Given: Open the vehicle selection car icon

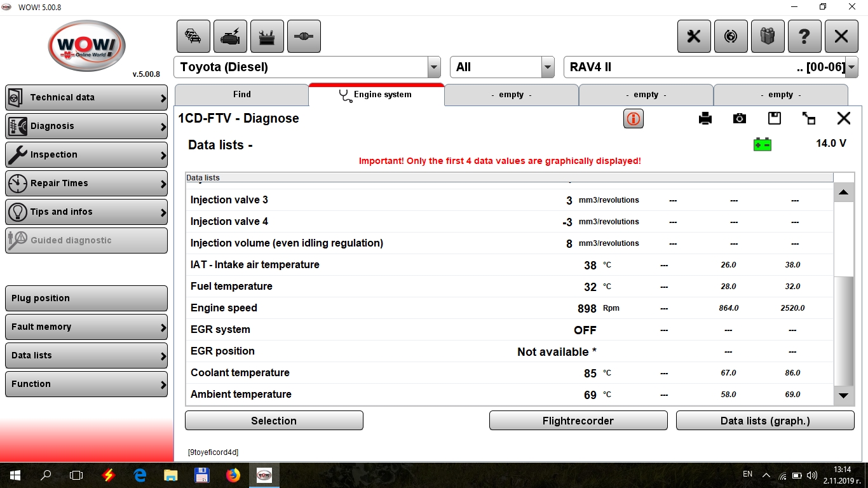Looking at the screenshot, I should click(x=193, y=36).
